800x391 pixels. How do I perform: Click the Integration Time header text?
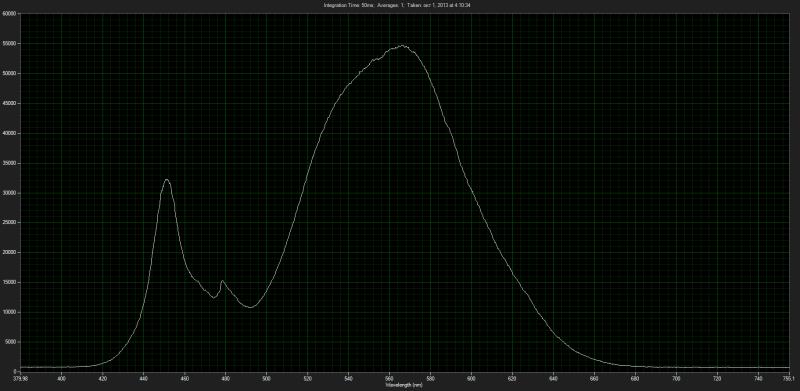tap(397, 5)
